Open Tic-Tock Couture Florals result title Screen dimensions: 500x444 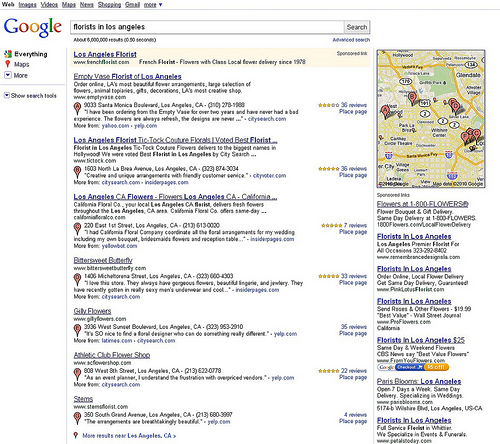175,140
